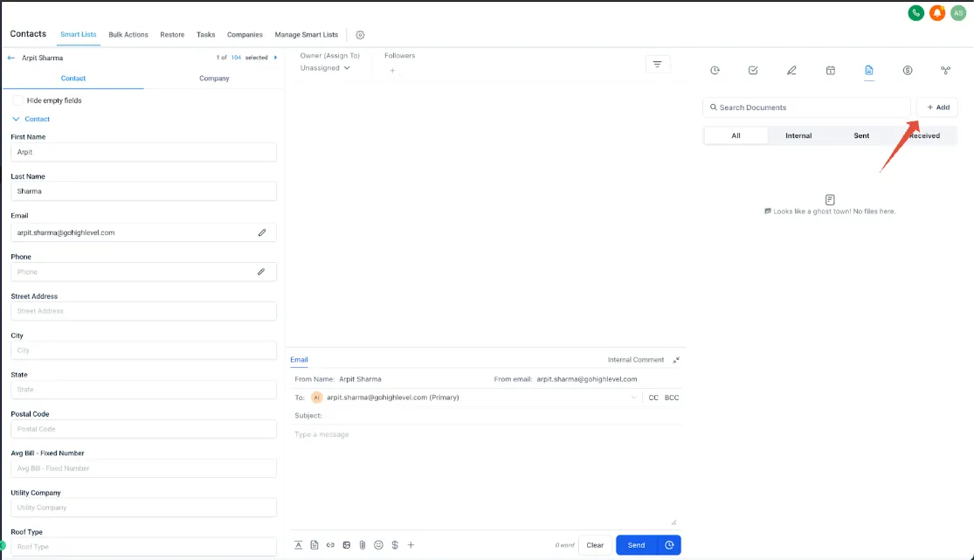Click the Clear button in composer
The width and height of the screenshot is (974, 560).
pyautogui.click(x=595, y=545)
